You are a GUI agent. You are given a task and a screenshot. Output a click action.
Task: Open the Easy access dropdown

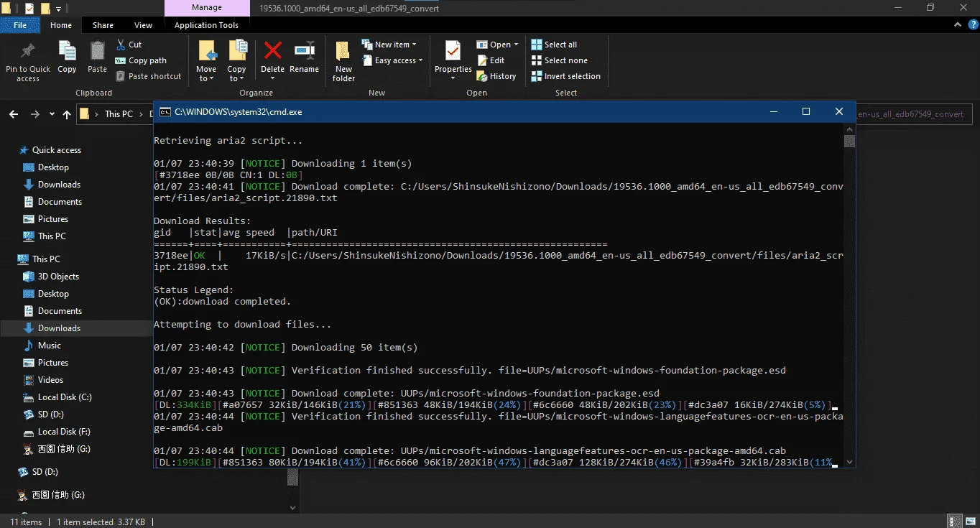pyautogui.click(x=392, y=60)
